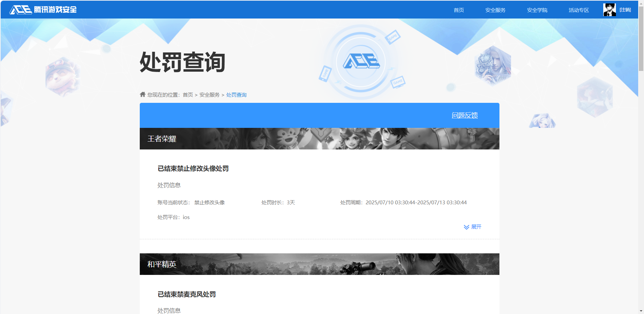Click 首页 in the breadcrumb trail
Image resolution: width=644 pixels, height=314 pixels.
point(188,95)
